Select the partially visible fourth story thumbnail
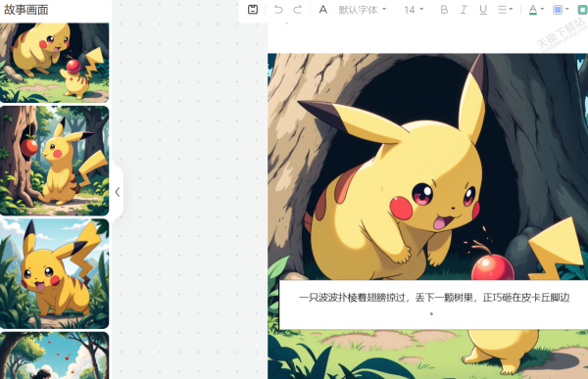Viewport: 588px width, 379px height. click(x=54, y=355)
